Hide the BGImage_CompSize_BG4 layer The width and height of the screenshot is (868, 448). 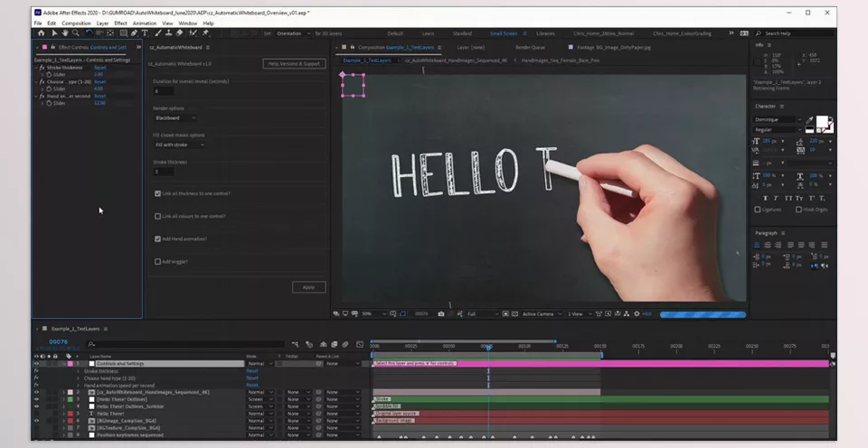coord(36,421)
